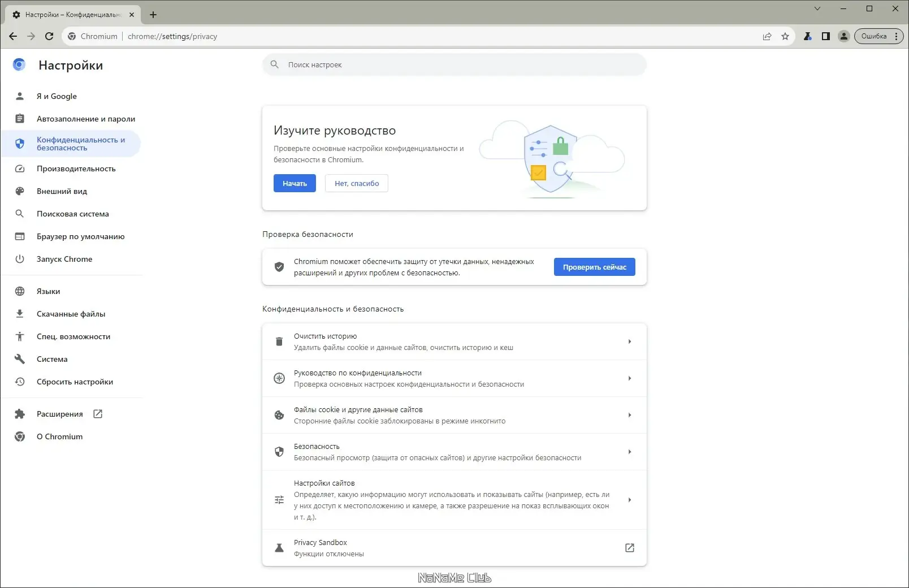The width and height of the screenshot is (909, 588).
Task: Click the globe icon next to Языки
Action: pos(19,291)
